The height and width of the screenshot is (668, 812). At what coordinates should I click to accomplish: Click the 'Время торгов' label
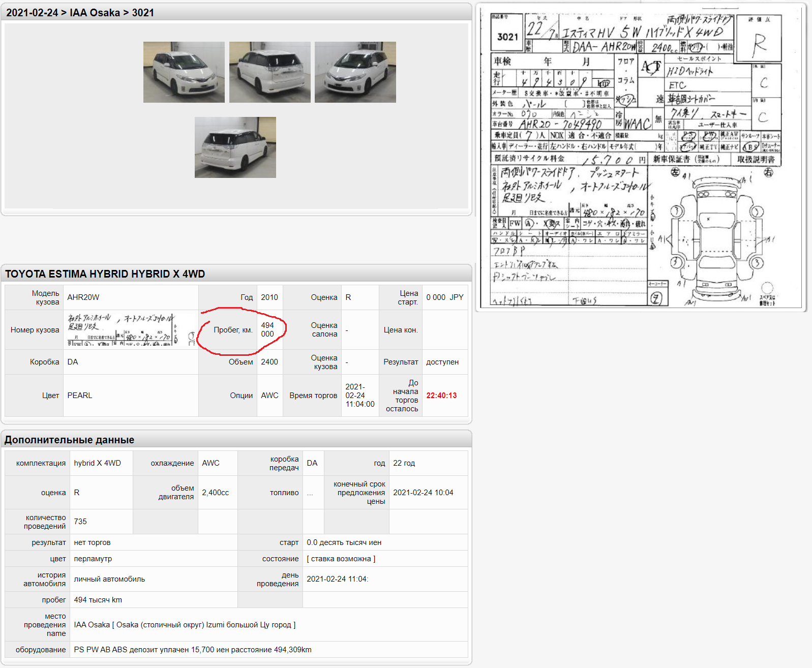[x=313, y=396]
